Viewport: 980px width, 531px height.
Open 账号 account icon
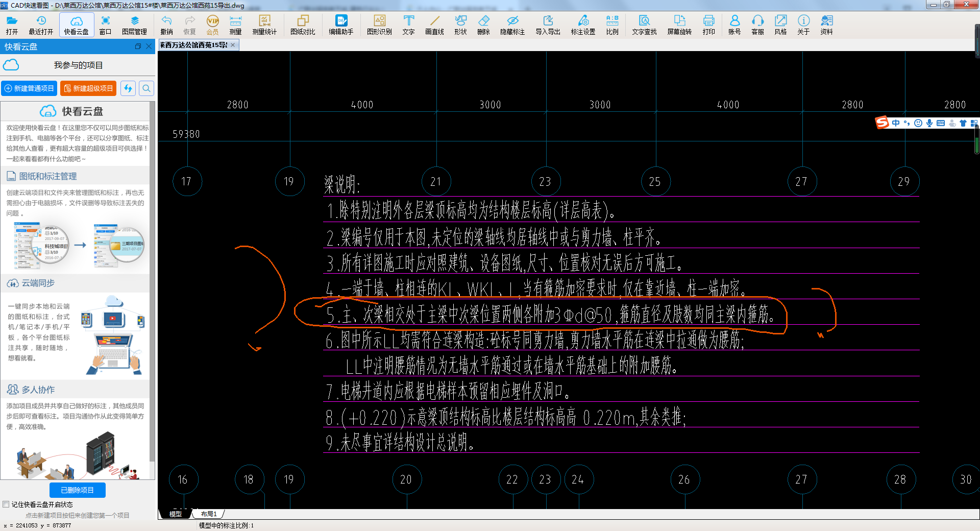(734, 25)
